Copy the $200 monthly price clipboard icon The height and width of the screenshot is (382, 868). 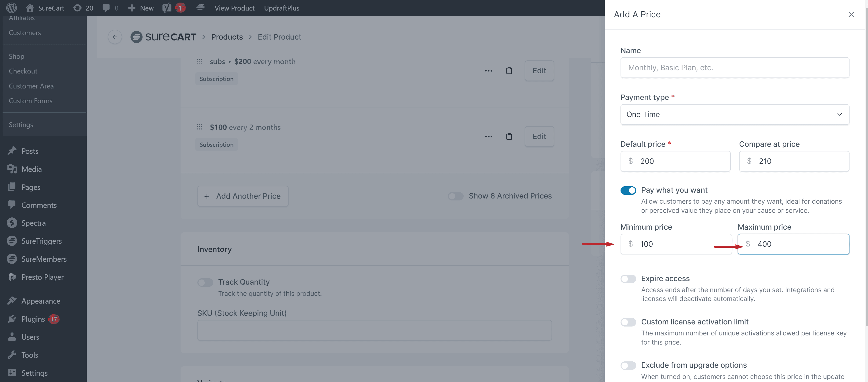tap(509, 71)
